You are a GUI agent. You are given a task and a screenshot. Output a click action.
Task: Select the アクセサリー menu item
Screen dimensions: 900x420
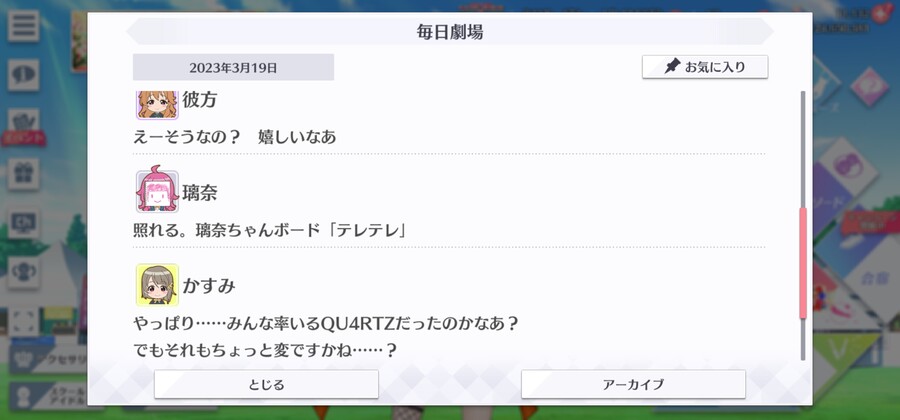[x=48, y=360]
